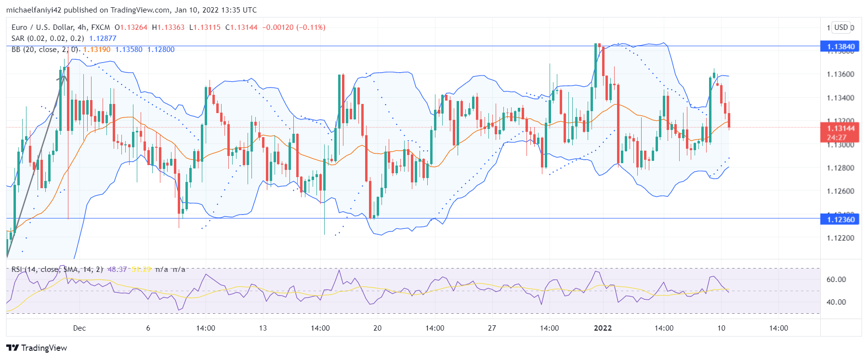Click the TradingView logo at bottom left

(x=37, y=348)
